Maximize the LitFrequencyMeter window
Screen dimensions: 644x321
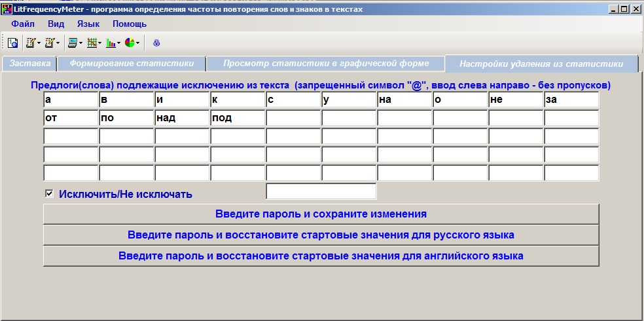coord(624,9)
